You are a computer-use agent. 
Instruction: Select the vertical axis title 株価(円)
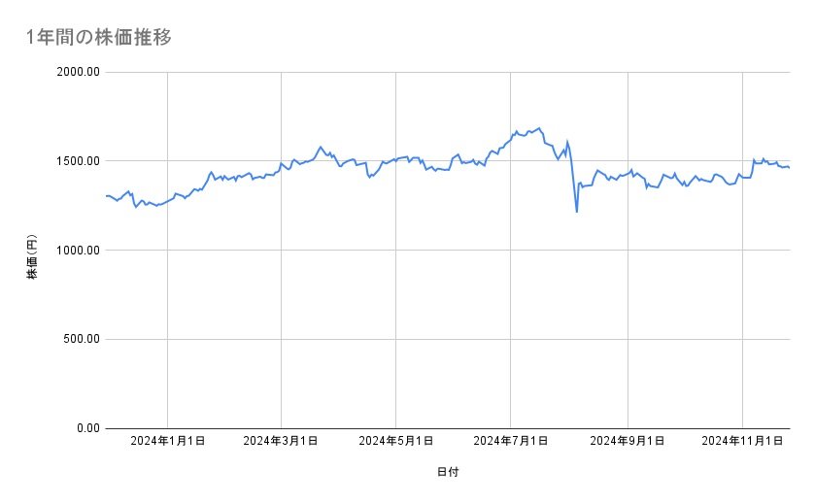click(32, 250)
